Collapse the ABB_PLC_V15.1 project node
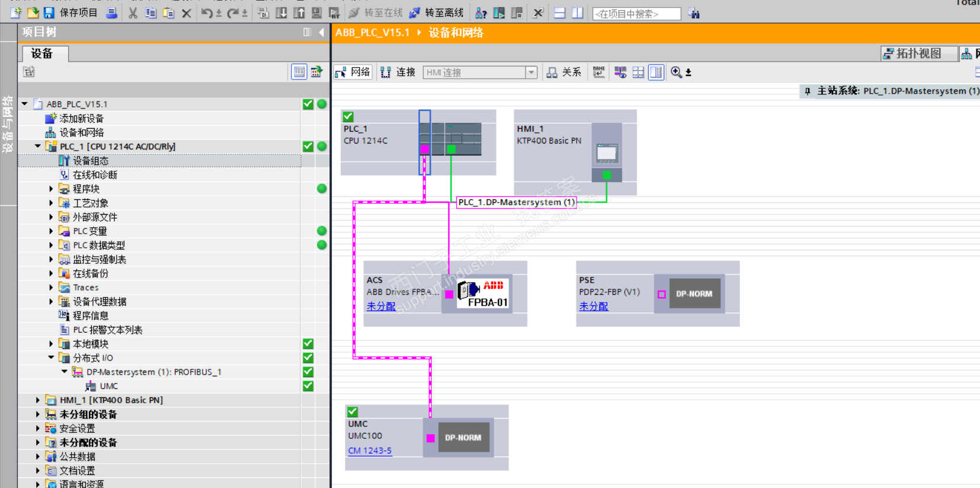980x488 pixels. [25, 104]
